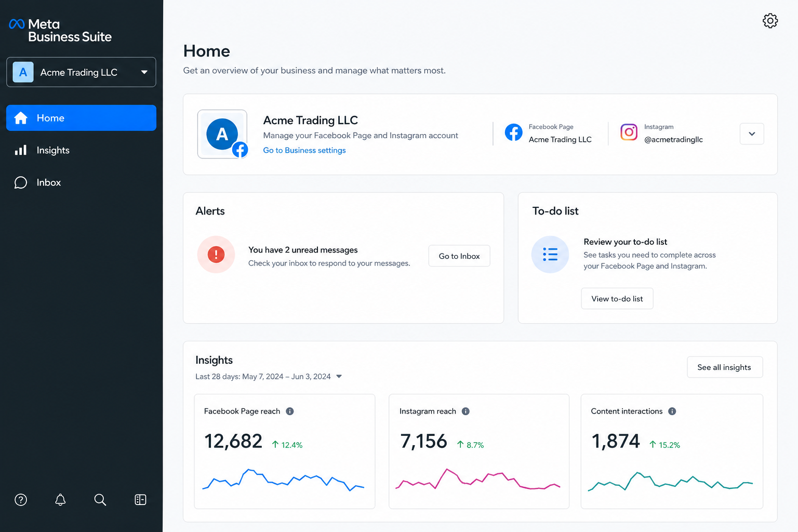Click the To-do list card heading
Screen dimensions: 798x532
555,211
